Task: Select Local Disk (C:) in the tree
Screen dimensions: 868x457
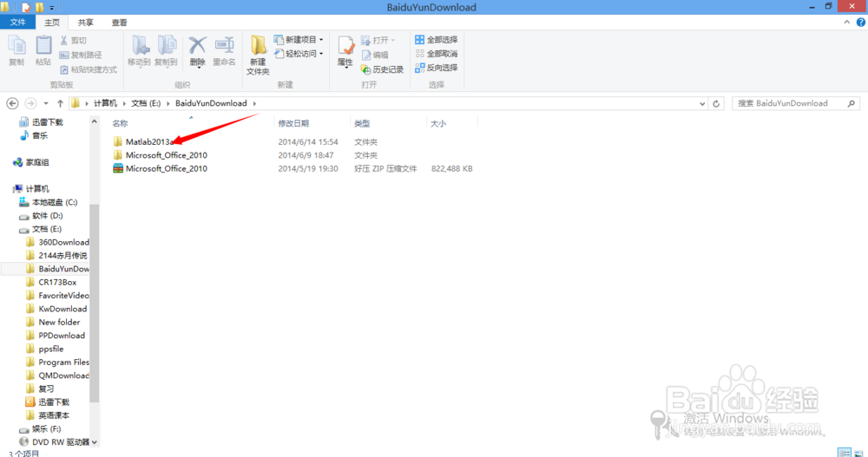Action: [49, 202]
